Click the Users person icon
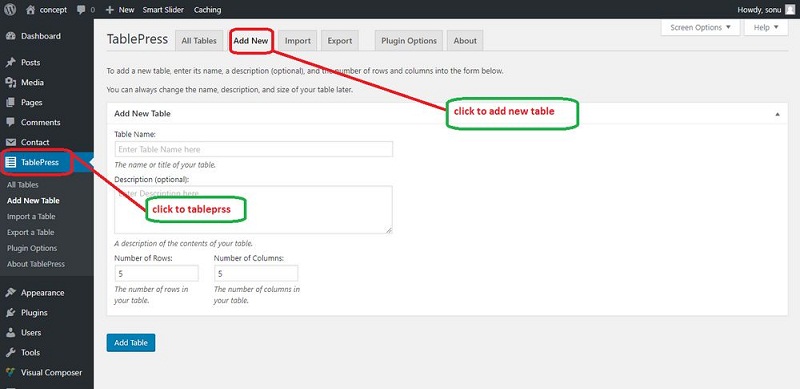The height and width of the screenshot is (389, 800). pyautogui.click(x=11, y=332)
